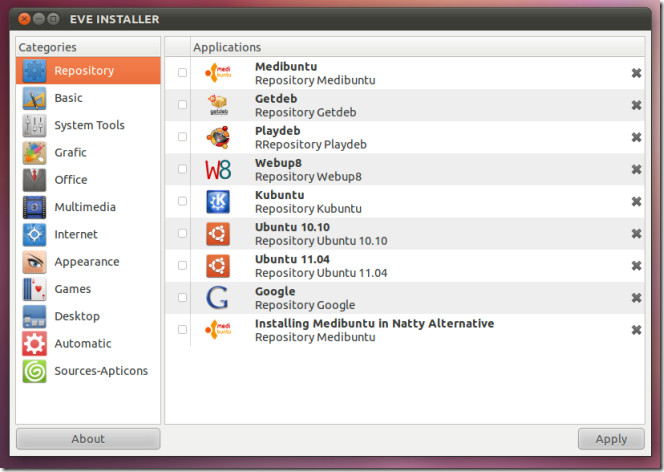Open the About dialog
The width and height of the screenshot is (664, 472).
pyautogui.click(x=88, y=439)
